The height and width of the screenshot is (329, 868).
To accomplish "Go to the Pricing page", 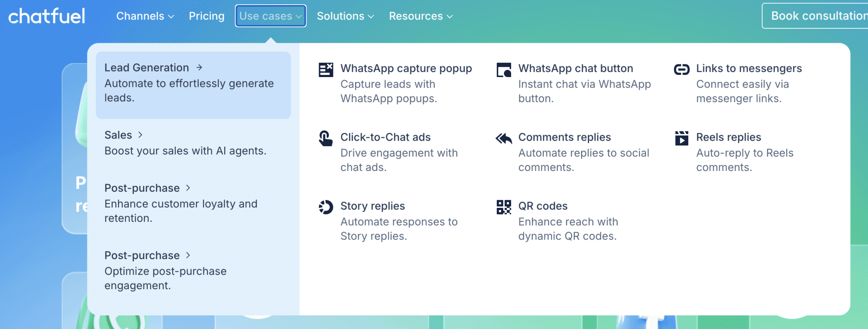I will point(206,16).
